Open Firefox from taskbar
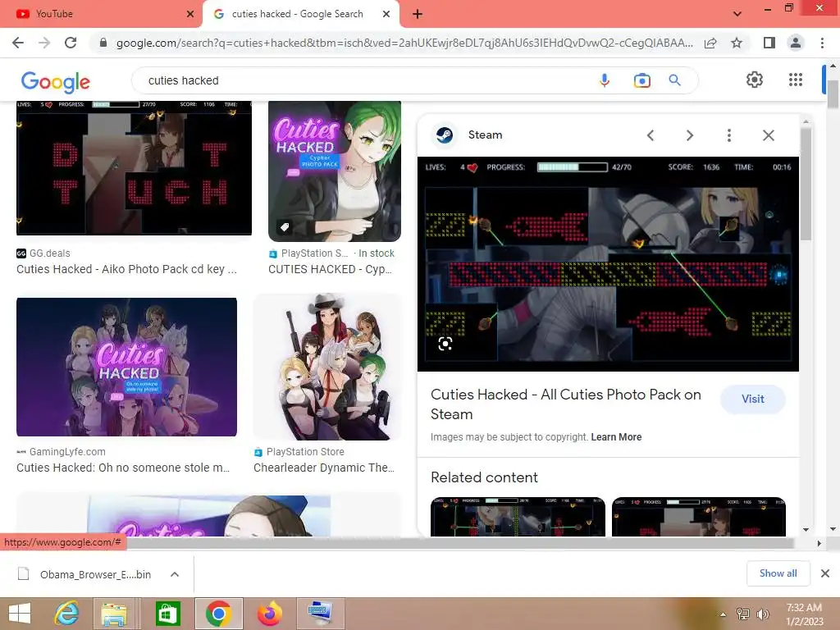This screenshot has width=840, height=630. pos(270,614)
